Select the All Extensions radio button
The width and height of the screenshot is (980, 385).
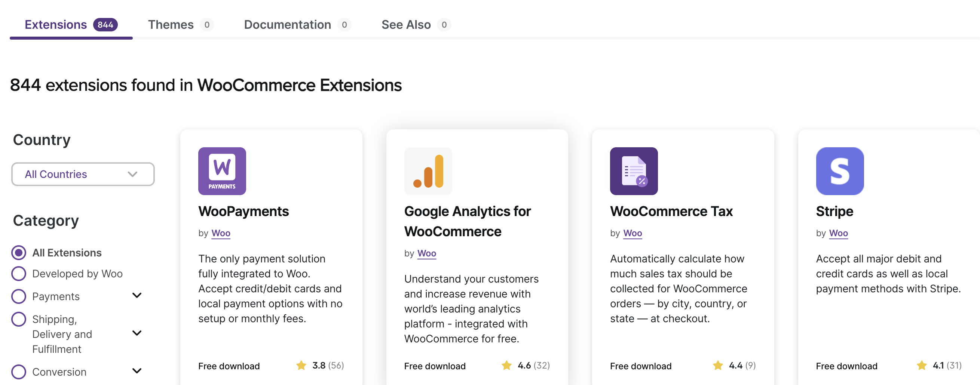coord(19,253)
